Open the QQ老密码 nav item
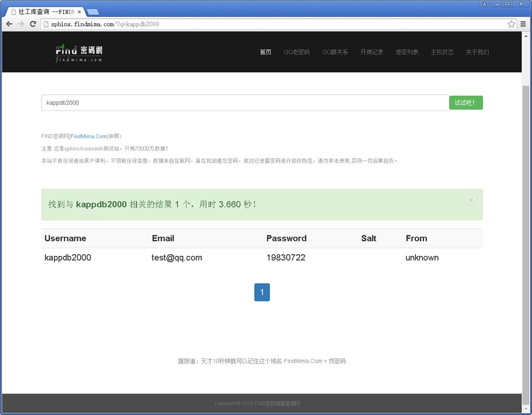This screenshot has width=532, height=415. pos(297,52)
